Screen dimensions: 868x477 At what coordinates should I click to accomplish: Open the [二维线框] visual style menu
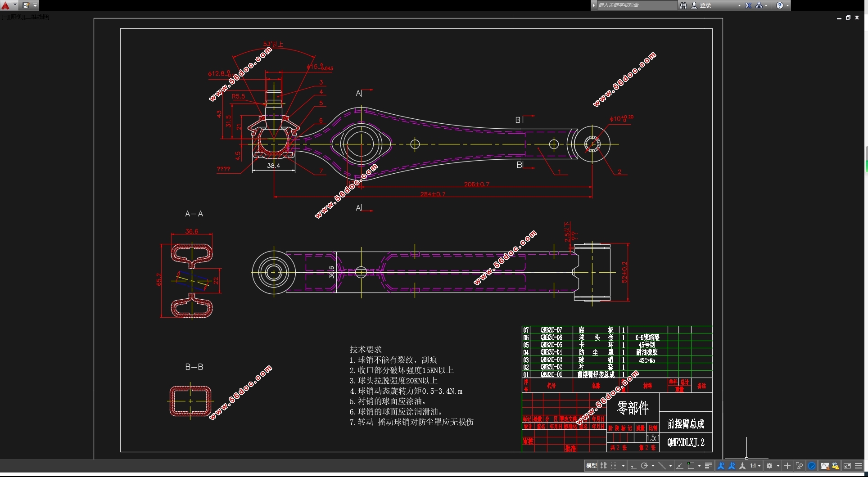(x=36, y=17)
